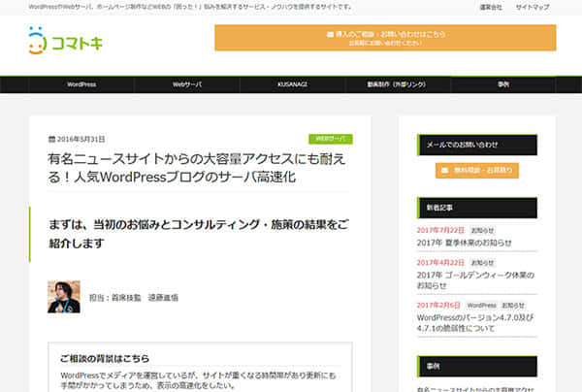Open the Webサーバ menu item
Image resolution: width=582 pixels, height=392 pixels.
187,84
